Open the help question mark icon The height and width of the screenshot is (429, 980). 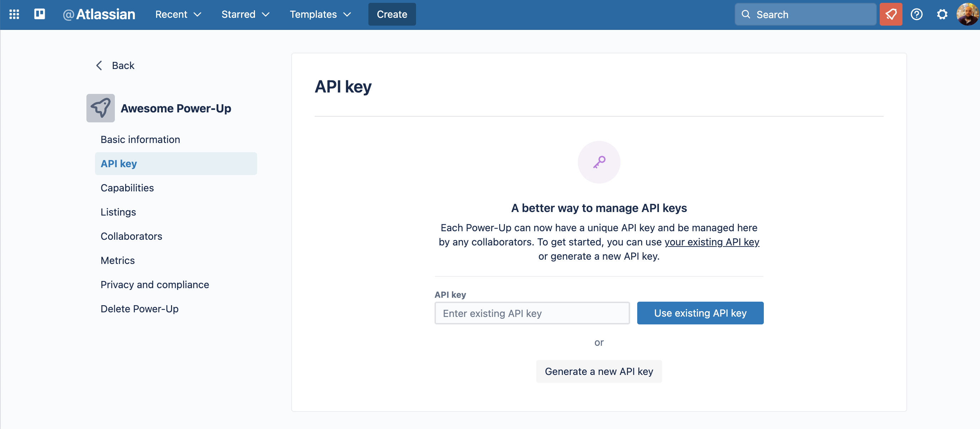click(x=916, y=15)
